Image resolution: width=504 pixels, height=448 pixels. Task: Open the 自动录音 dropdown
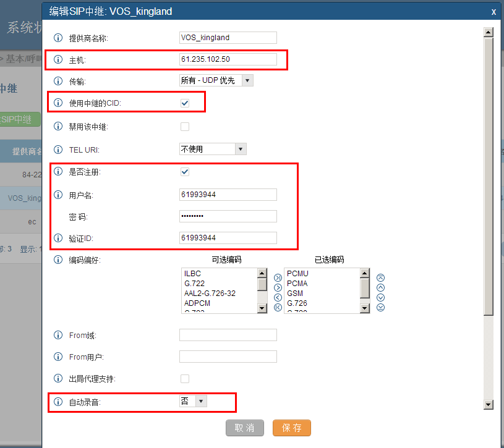point(193,402)
